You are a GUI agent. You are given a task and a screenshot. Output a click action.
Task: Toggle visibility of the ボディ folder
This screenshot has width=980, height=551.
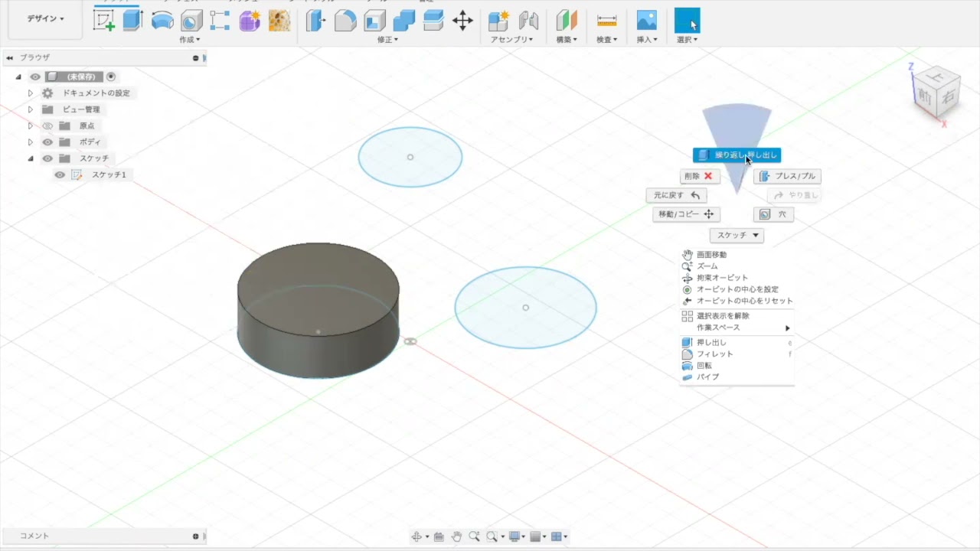click(x=47, y=142)
